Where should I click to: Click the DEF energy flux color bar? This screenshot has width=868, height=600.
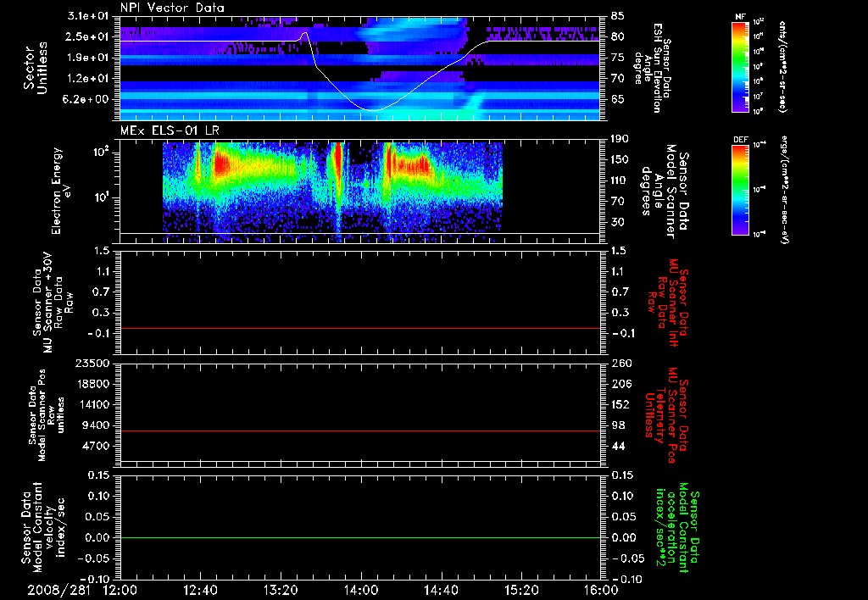coord(740,189)
